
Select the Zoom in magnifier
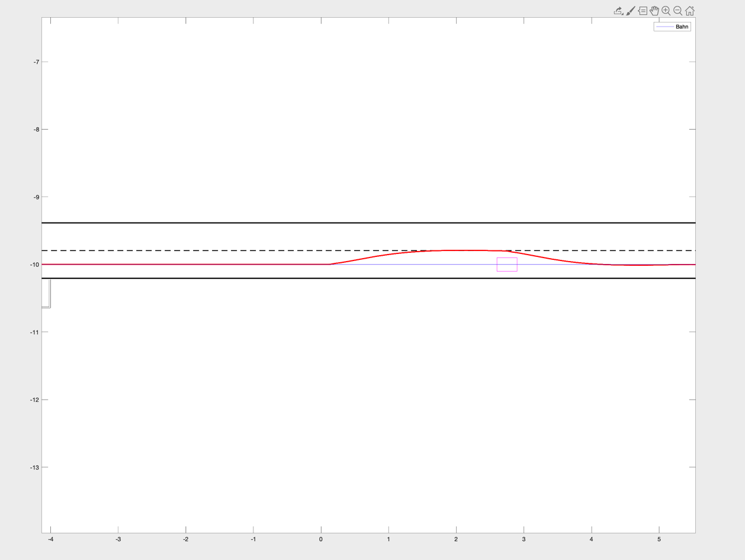666,11
